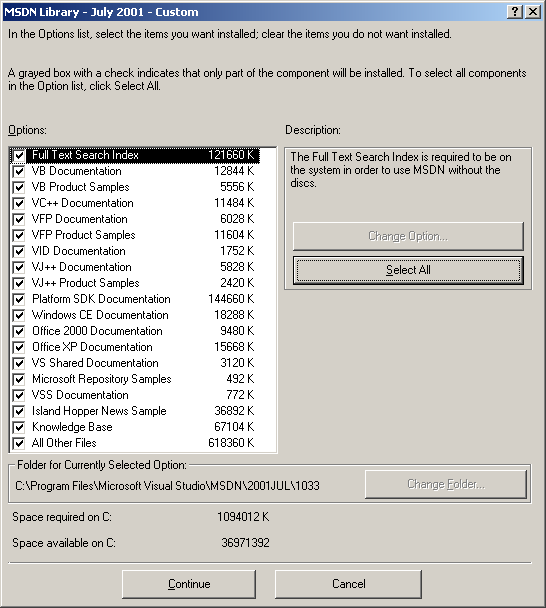Screen dimensions: 546x608
Task: Highlight the VSS Documentation row
Action: click(x=143, y=395)
